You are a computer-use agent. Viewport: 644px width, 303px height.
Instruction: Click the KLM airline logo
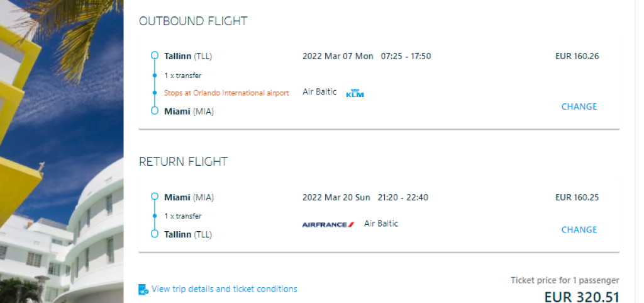[x=355, y=93]
